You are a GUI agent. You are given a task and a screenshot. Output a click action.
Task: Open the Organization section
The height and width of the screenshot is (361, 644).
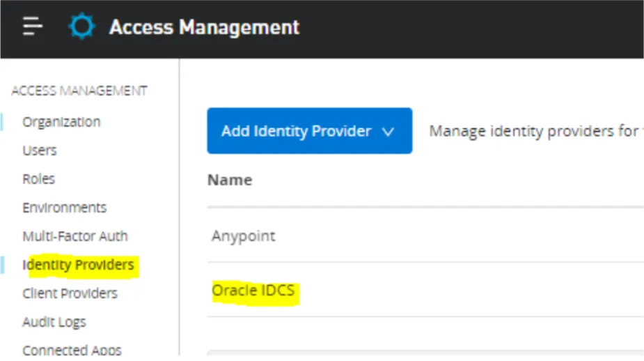pyautogui.click(x=61, y=122)
